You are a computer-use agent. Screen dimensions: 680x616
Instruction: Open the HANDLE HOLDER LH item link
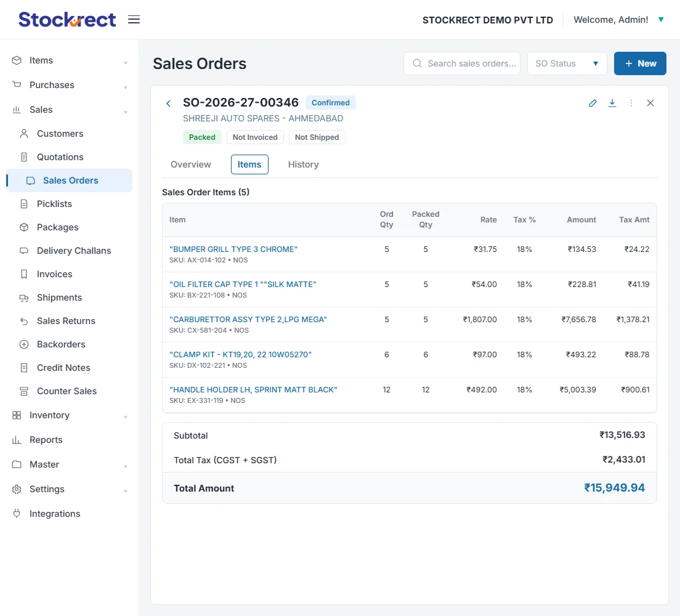pos(253,389)
